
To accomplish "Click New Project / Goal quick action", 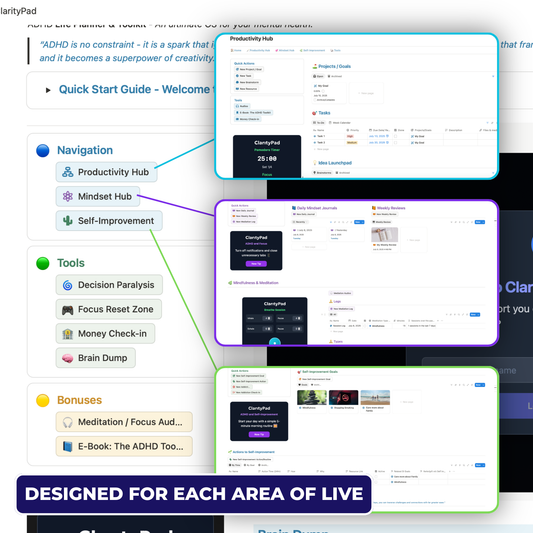I will (249, 69).
